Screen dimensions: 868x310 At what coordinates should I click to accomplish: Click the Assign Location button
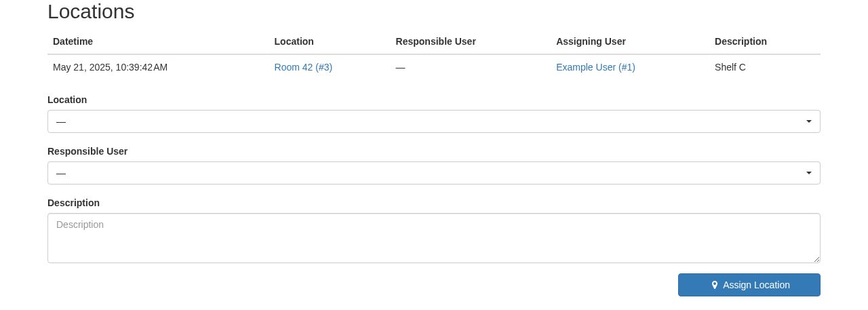tap(749, 285)
